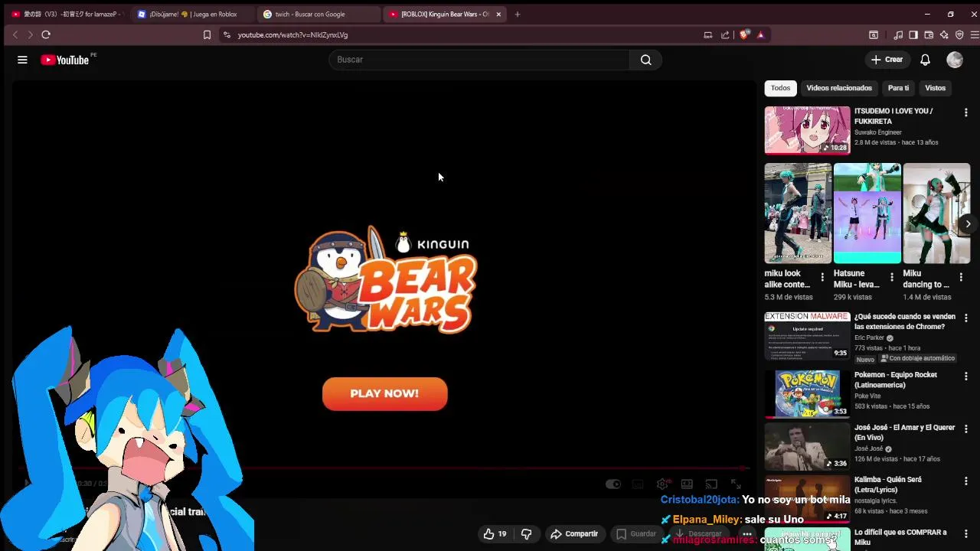Click the video progress bar
Screen dimensions: 980x551
click(383, 468)
